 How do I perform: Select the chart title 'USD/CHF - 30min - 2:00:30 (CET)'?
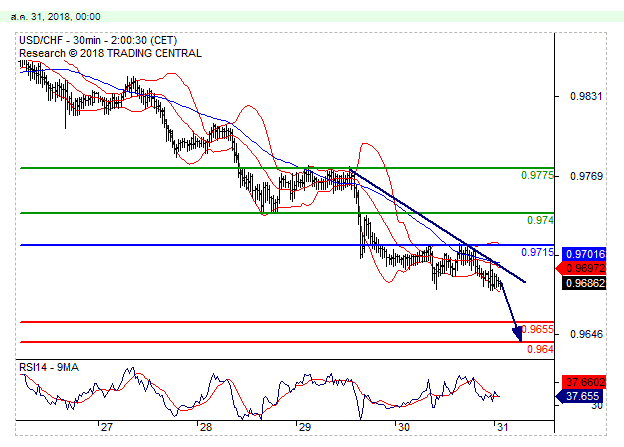point(98,40)
